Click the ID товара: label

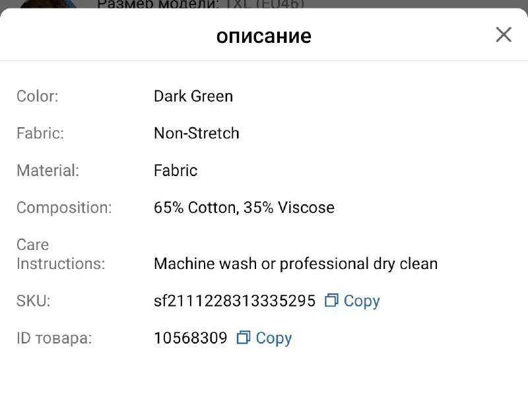tap(54, 338)
